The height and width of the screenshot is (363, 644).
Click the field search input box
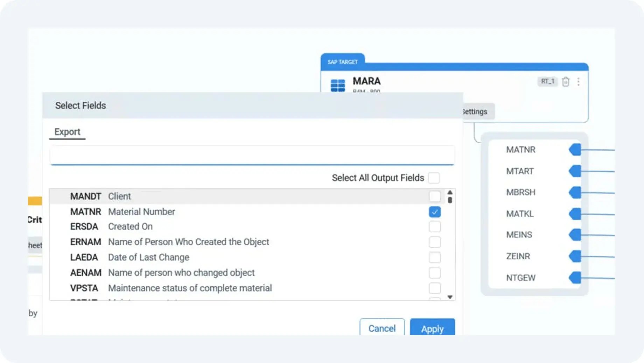click(x=252, y=155)
